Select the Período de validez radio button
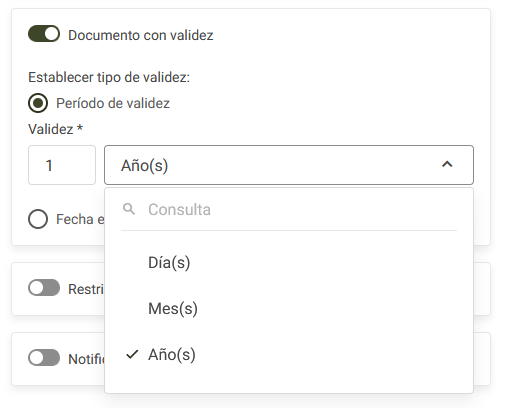506x408 pixels. [38, 103]
